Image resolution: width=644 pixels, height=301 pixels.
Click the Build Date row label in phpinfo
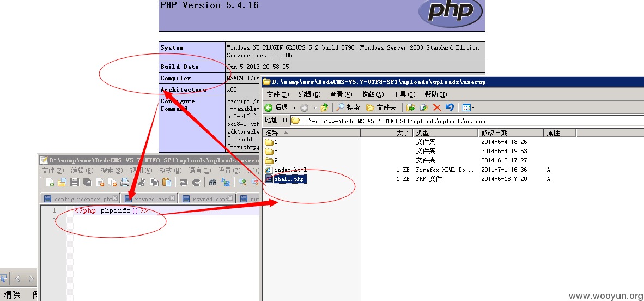click(x=179, y=67)
